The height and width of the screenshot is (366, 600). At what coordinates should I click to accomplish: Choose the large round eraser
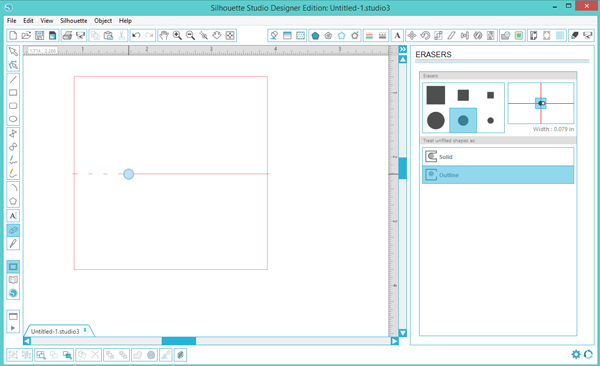(435, 121)
